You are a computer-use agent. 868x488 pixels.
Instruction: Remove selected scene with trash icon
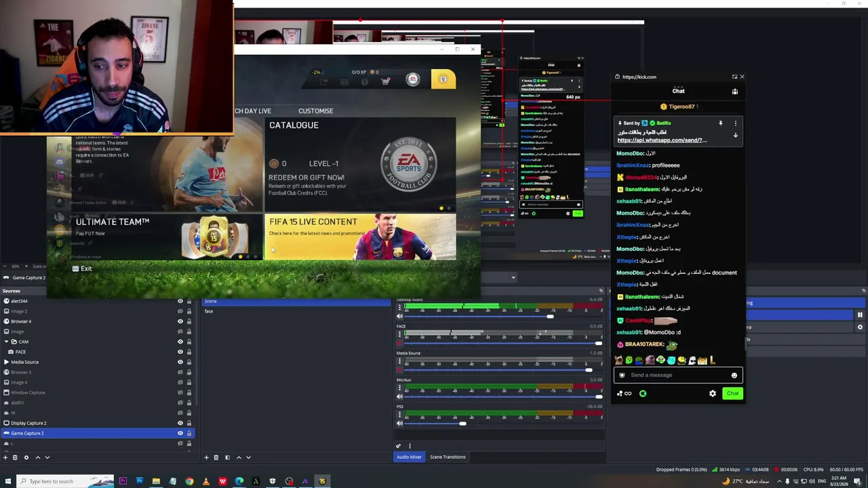coord(216,457)
